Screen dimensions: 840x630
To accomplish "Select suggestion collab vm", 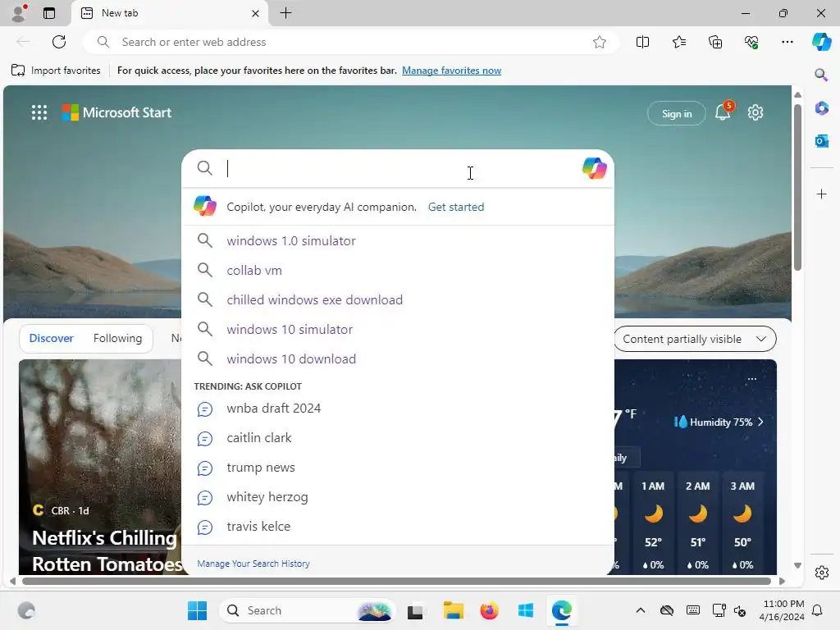I will (x=398, y=270).
